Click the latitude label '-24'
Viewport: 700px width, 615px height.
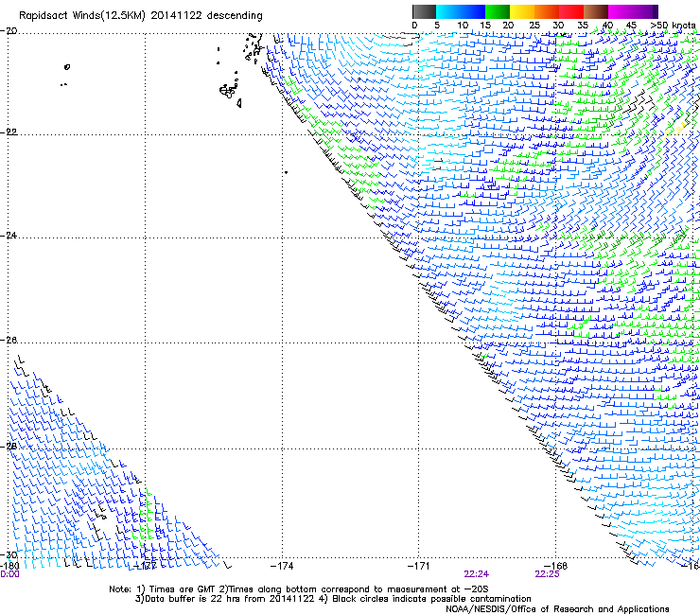(9, 236)
